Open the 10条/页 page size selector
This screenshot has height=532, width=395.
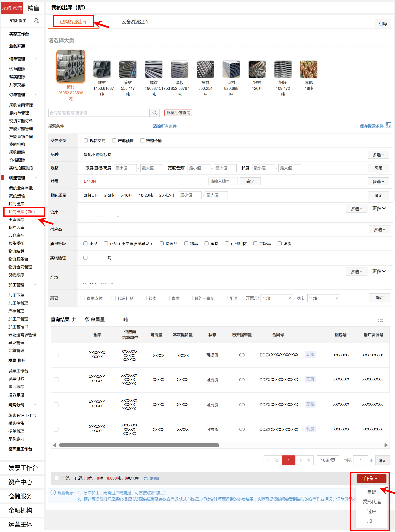(x=328, y=460)
